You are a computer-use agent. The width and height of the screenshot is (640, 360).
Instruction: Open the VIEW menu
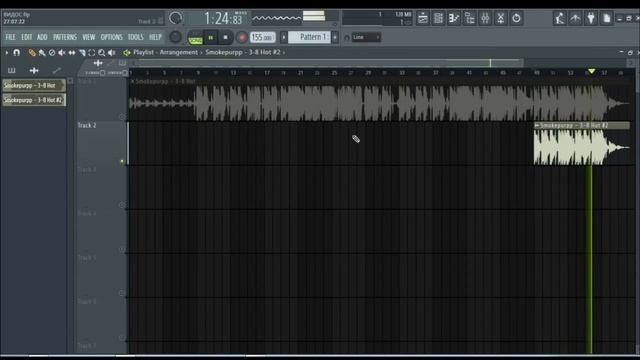[89, 37]
